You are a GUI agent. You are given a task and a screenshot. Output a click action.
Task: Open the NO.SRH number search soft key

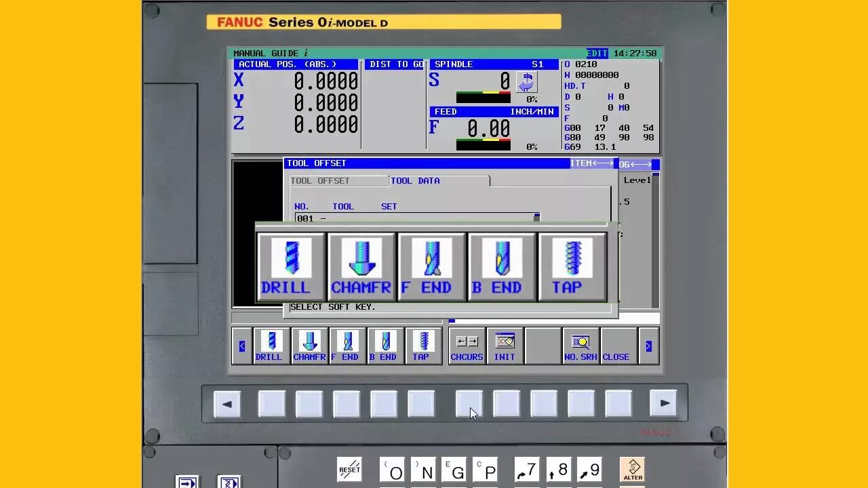[580, 346]
